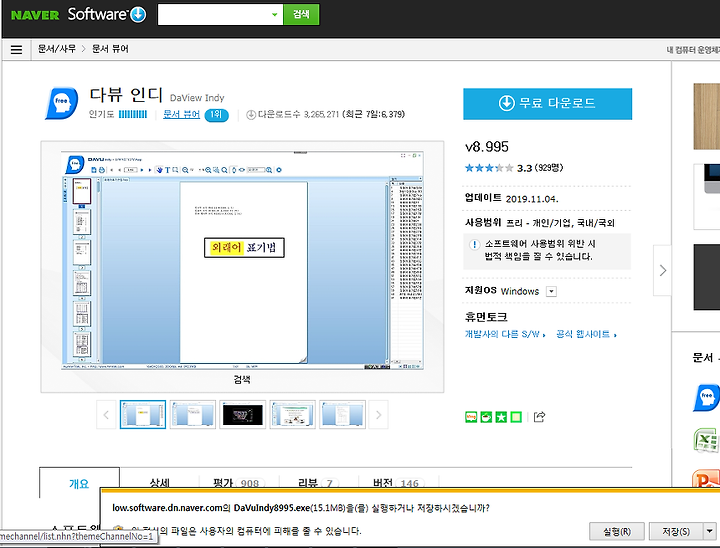This screenshot has height=548, width=720.
Task: Click the green square share icon
Action: pyautogui.click(x=516, y=417)
